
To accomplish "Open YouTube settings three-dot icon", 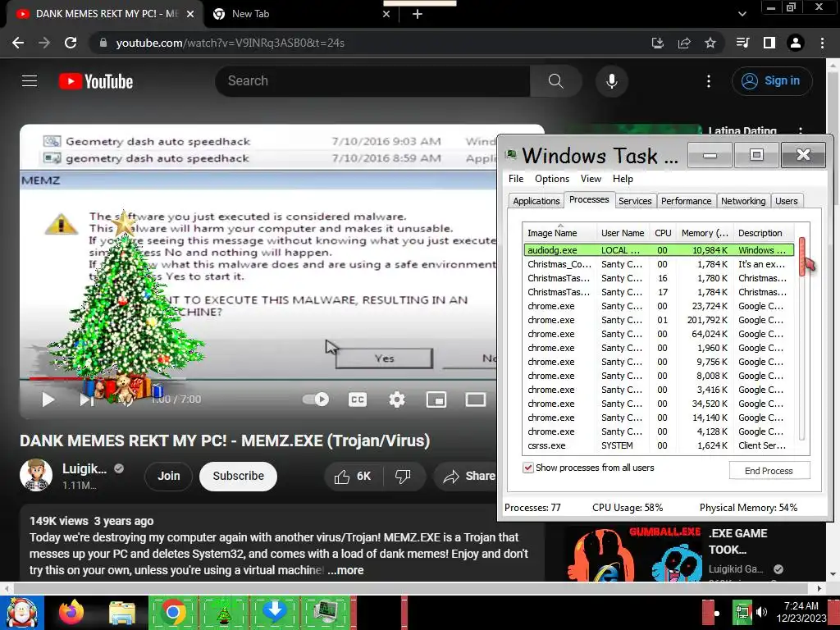I will click(x=709, y=81).
